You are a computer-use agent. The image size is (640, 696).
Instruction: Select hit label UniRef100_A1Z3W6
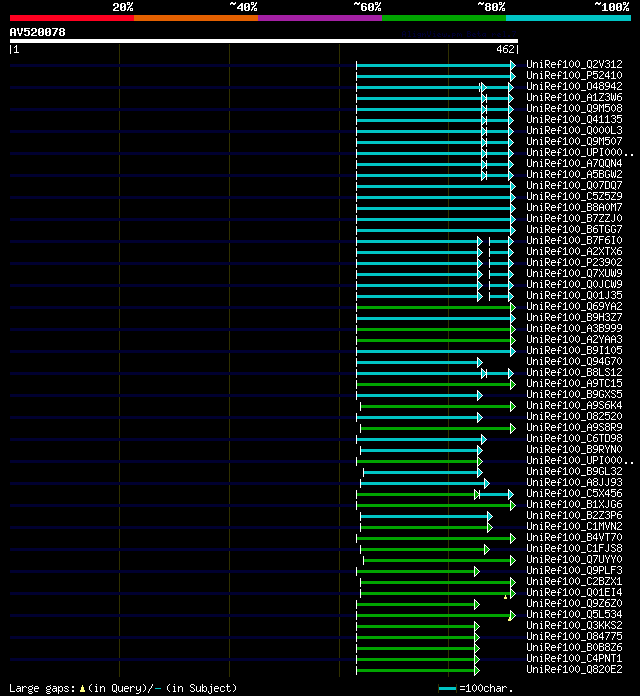[574, 97]
